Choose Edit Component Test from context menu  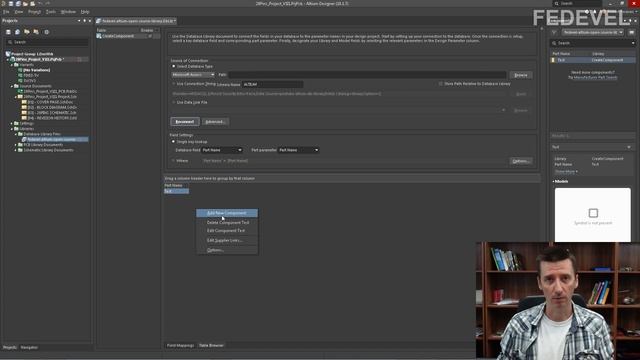(x=226, y=231)
